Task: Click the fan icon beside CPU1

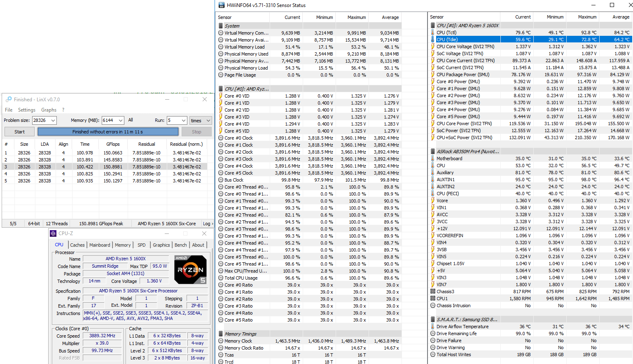Action: (x=433, y=299)
